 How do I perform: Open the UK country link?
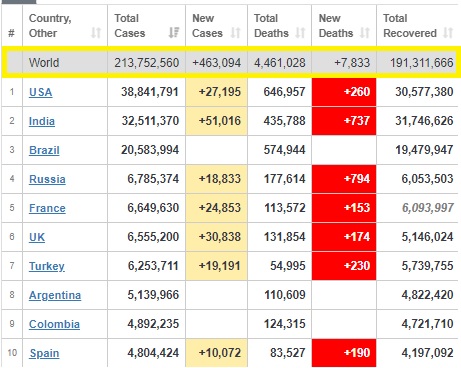(37, 237)
